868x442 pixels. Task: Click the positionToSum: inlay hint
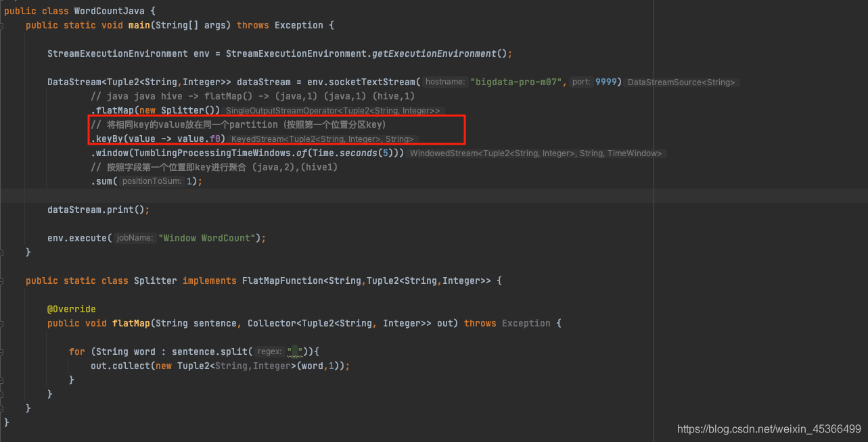click(x=152, y=181)
